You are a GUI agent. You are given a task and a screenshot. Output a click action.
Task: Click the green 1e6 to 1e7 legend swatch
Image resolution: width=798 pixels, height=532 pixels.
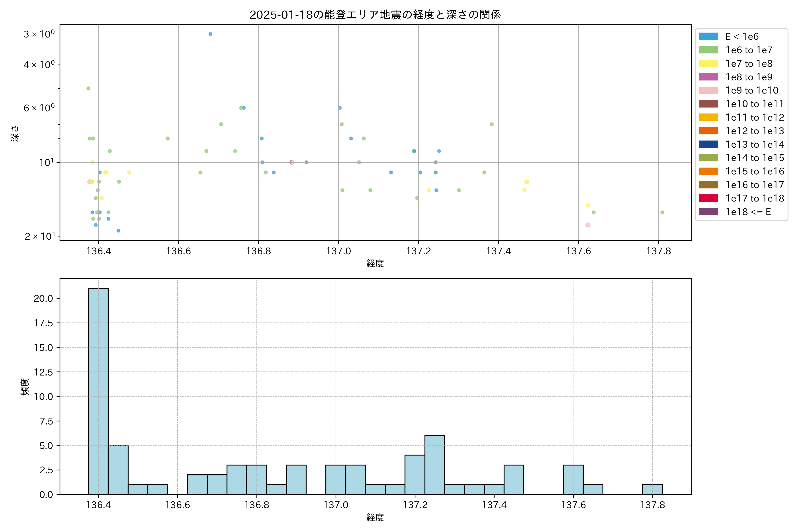coord(708,50)
